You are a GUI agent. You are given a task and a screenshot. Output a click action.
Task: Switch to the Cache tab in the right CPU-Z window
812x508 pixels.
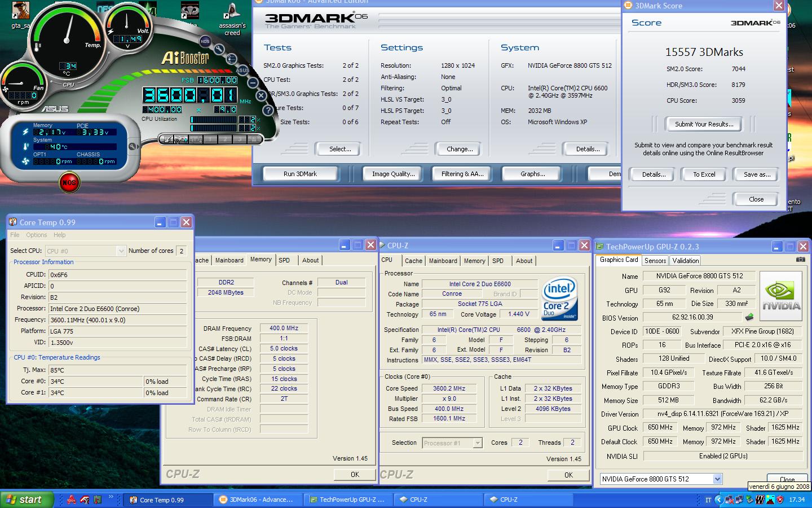(x=413, y=261)
